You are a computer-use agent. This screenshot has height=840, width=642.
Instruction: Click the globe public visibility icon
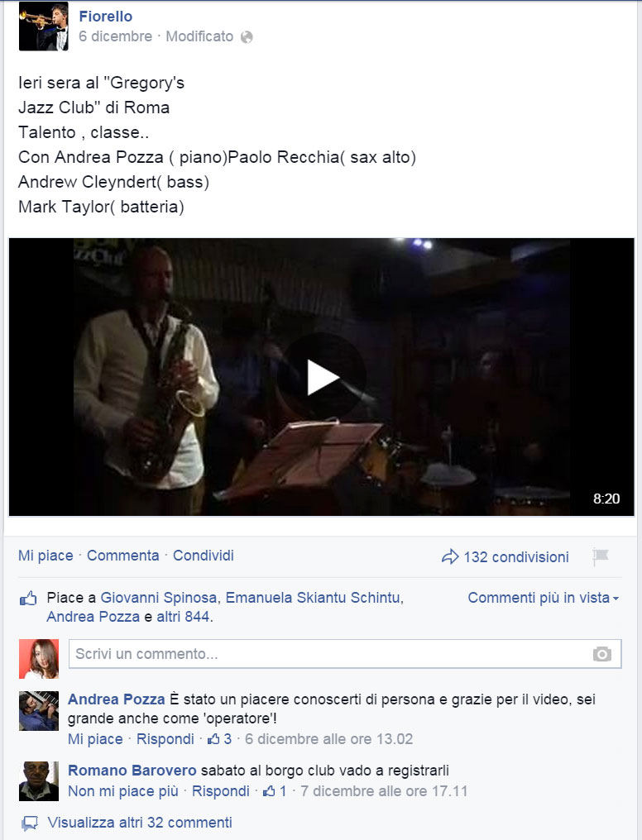(x=247, y=37)
